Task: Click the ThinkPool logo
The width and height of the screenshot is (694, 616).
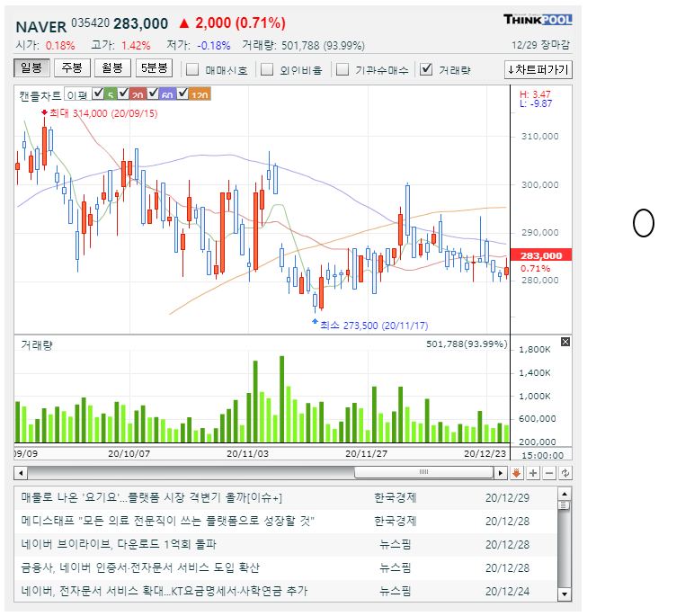Action: (538, 20)
